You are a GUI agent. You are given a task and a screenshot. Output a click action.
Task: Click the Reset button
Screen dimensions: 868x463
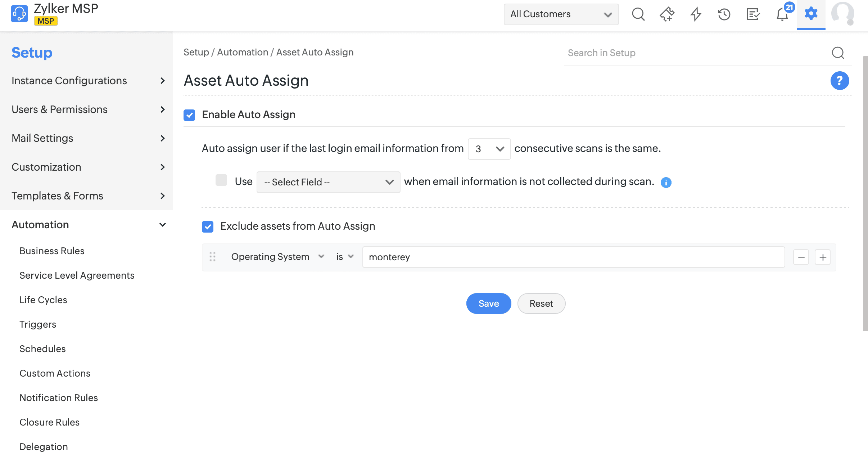541,304
